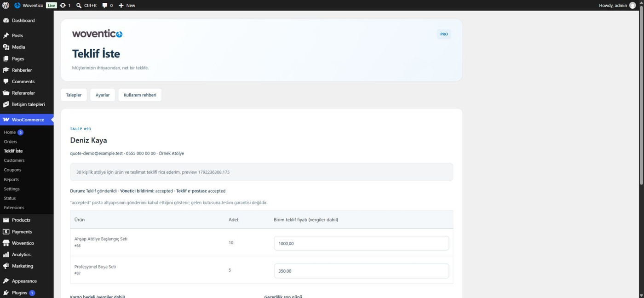
Task: Click the Marketing megaphone icon
Action: (x=6, y=266)
